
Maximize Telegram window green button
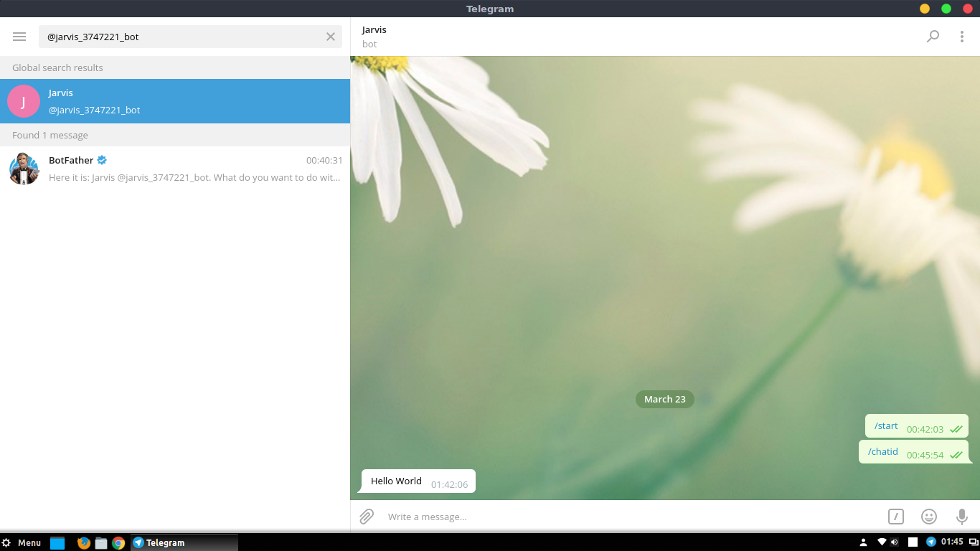[x=946, y=9]
